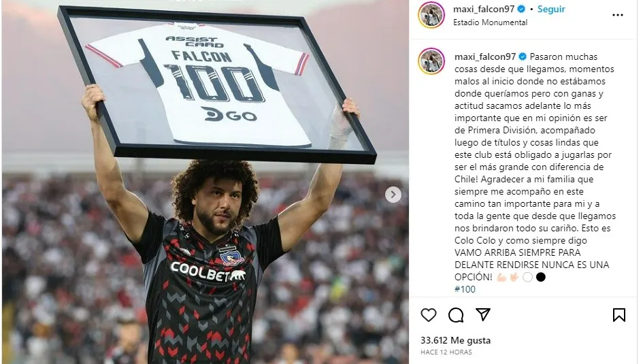
Task: Click the header username maxi_falcon97
Action: tap(484, 9)
